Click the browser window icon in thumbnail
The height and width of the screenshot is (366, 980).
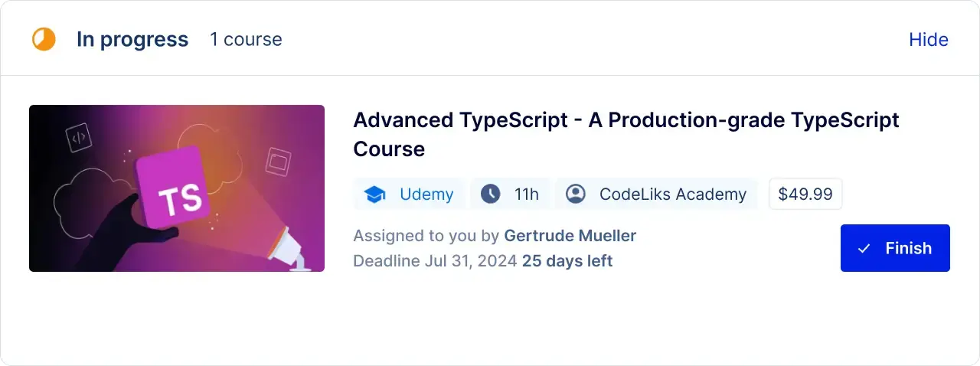click(278, 161)
